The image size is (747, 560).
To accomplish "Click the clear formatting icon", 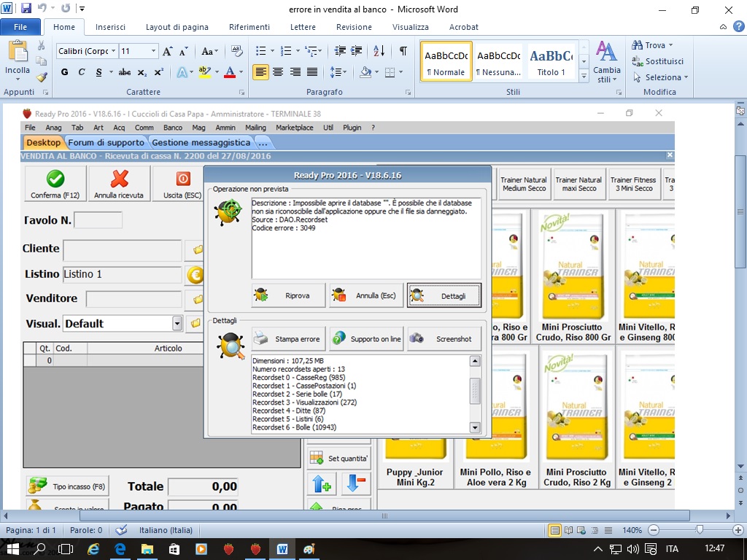I will point(236,51).
